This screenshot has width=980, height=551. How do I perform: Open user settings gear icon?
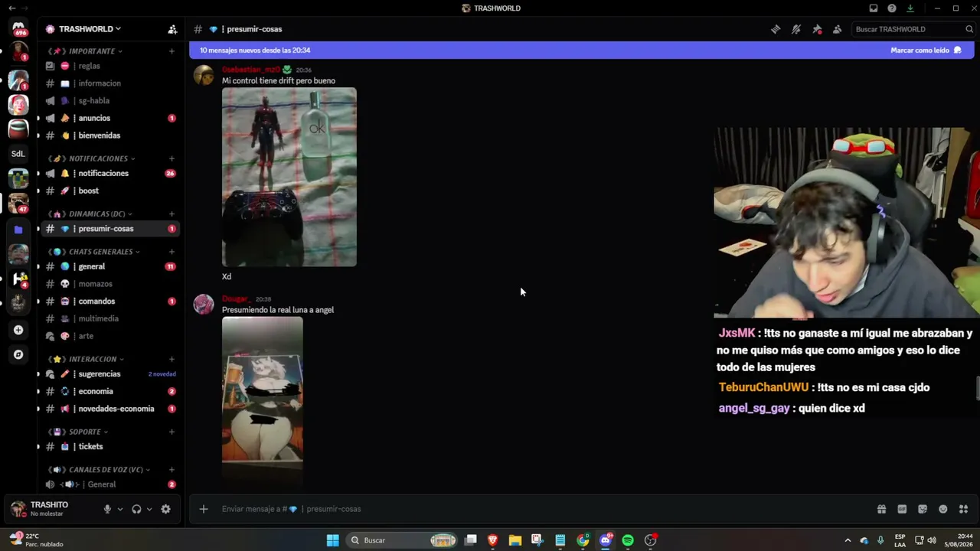pos(165,509)
